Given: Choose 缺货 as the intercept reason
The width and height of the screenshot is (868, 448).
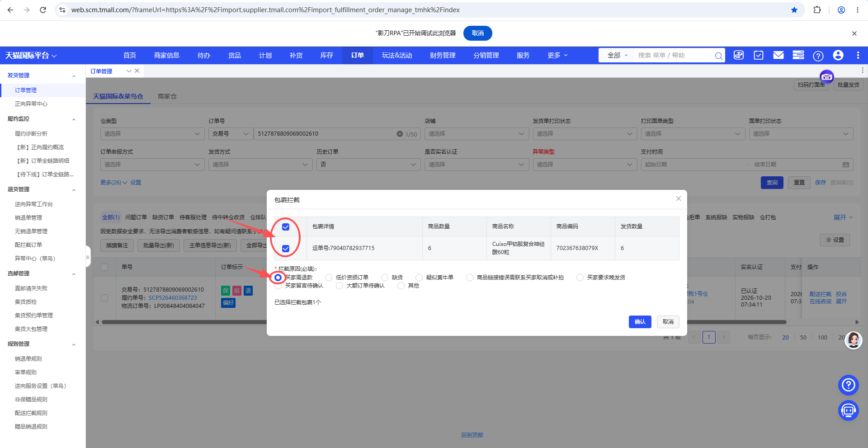Looking at the screenshot, I should (385, 278).
